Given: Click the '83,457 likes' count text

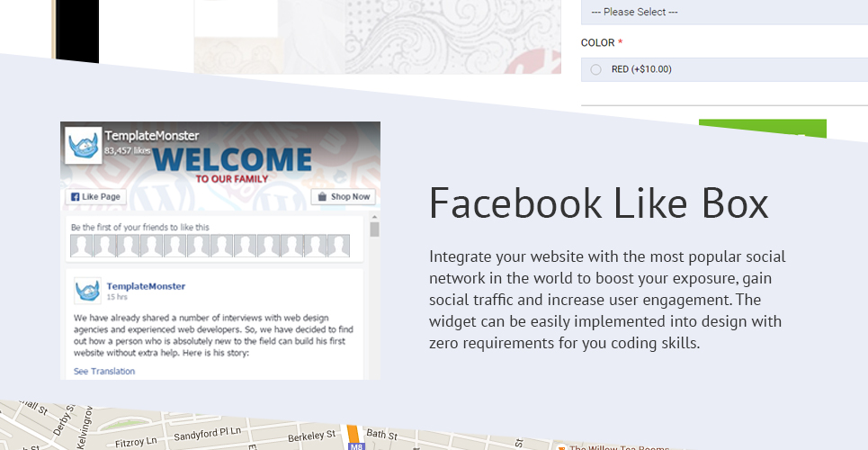Looking at the screenshot, I should [x=128, y=150].
